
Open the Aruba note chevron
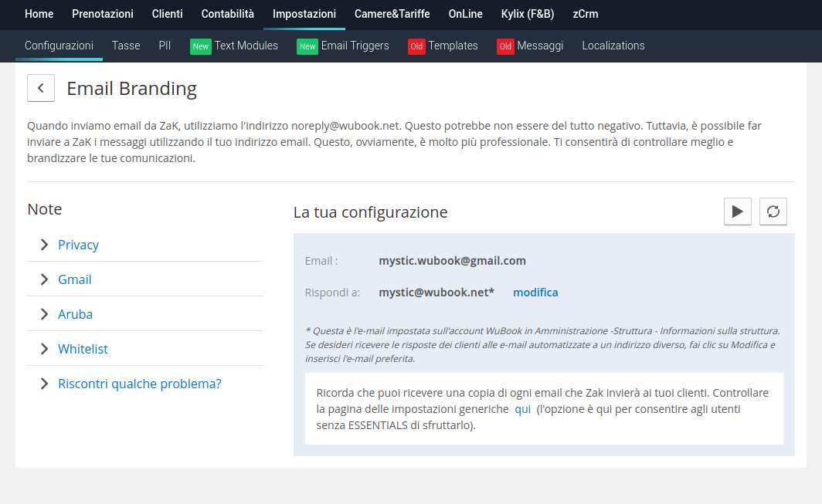point(45,314)
